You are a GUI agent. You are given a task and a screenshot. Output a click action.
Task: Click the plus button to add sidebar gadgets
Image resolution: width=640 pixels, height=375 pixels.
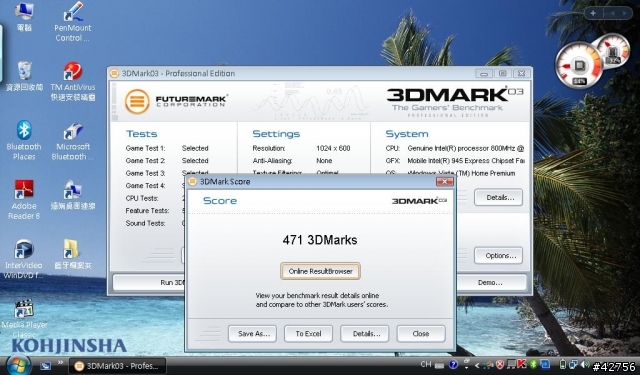(x=593, y=13)
